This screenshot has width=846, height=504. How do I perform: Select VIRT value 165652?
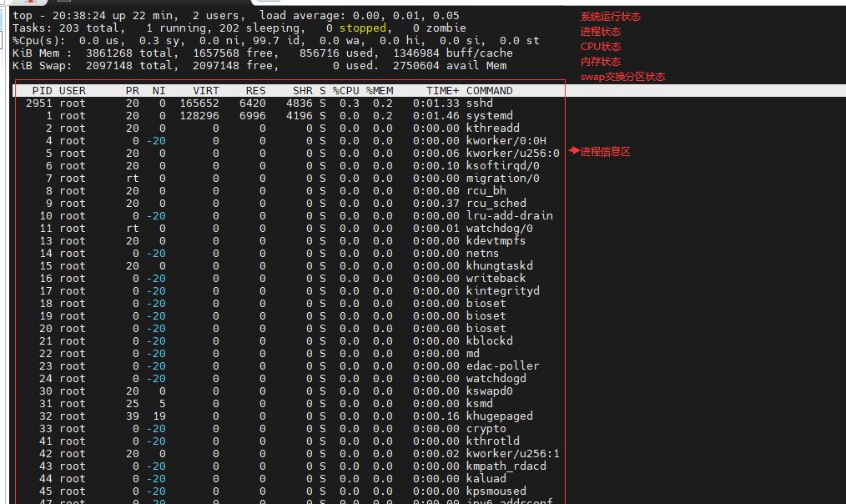click(x=199, y=103)
